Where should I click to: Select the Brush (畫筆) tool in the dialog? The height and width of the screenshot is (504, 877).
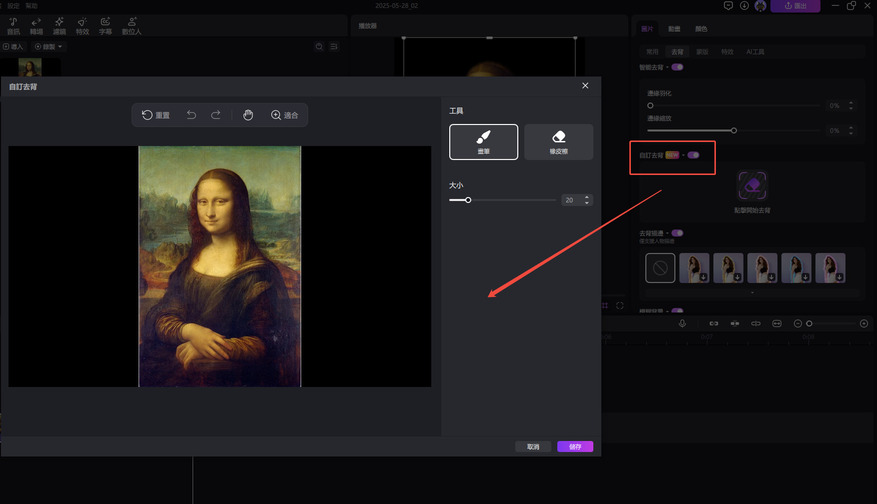(483, 142)
